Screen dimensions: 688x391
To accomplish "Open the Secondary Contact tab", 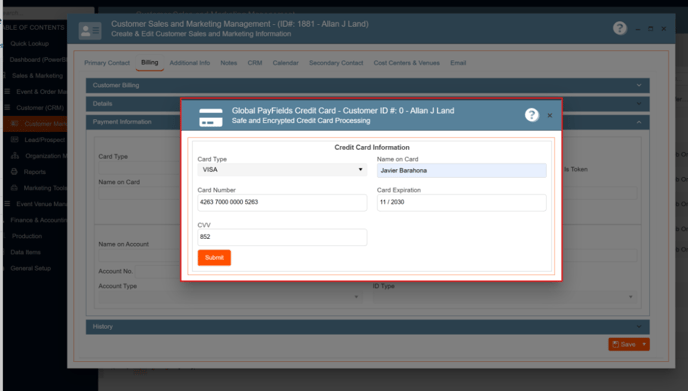I will pyautogui.click(x=336, y=63).
